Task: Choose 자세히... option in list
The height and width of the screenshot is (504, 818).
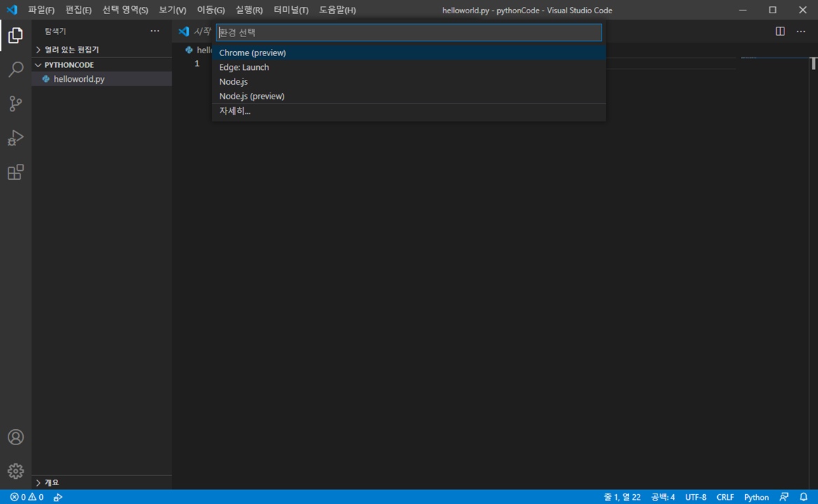Action: coord(409,111)
